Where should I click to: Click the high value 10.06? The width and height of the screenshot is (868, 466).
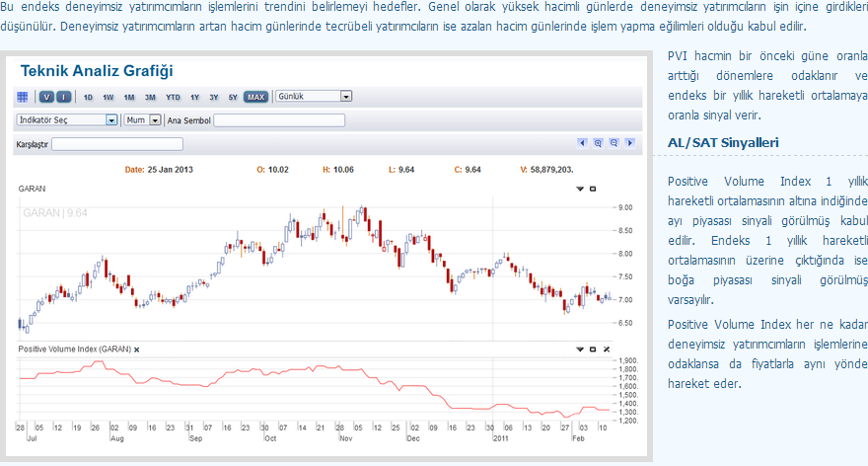click(343, 170)
